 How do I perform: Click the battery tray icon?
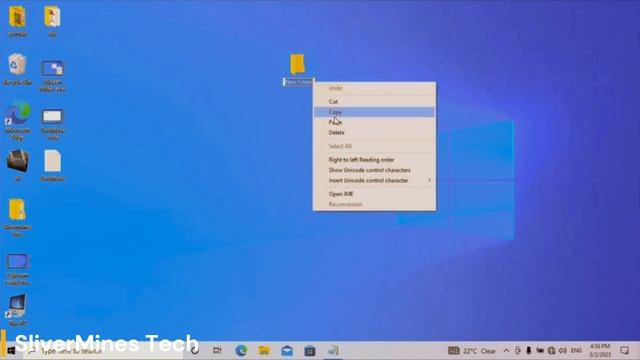(x=540, y=351)
